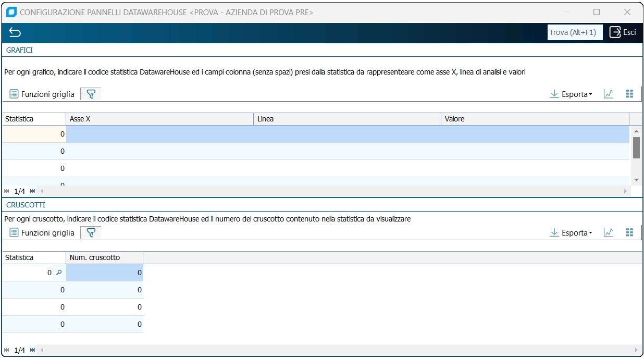This screenshot has width=644, height=358.
Task: Click the Cruscotti horizontal scrollbar left arrow
Action: pyautogui.click(x=42, y=350)
